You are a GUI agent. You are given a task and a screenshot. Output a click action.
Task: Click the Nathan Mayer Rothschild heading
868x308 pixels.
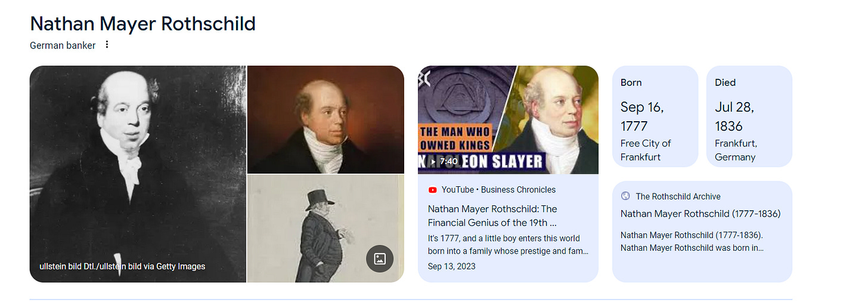click(x=142, y=24)
